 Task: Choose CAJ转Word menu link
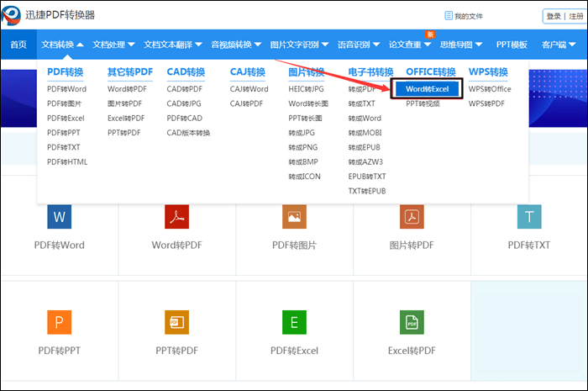pyautogui.click(x=249, y=89)
